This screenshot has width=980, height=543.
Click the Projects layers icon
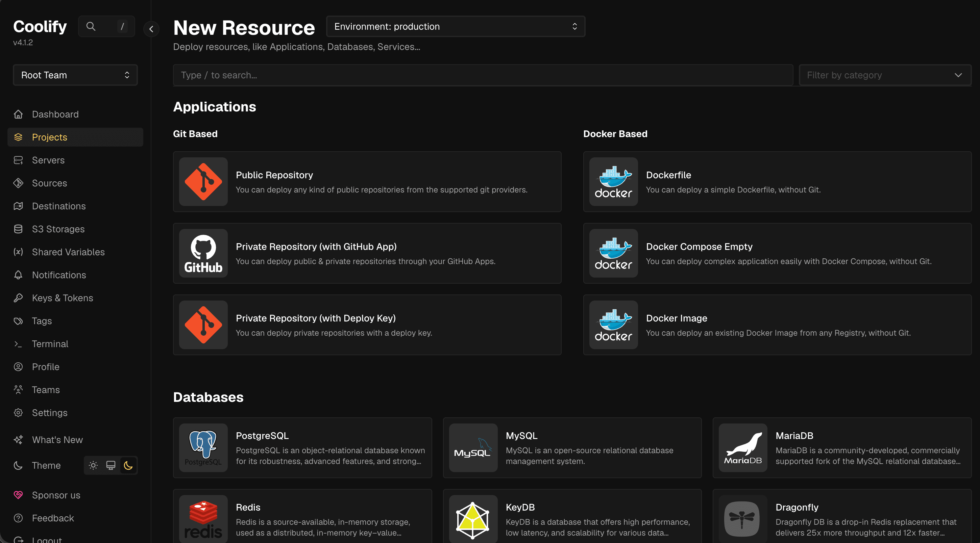tap(18, 137)
